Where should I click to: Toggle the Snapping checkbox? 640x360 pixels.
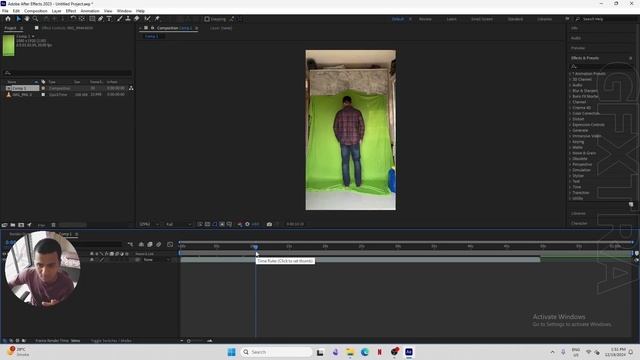pyautogui.click(x=207, y=19)
